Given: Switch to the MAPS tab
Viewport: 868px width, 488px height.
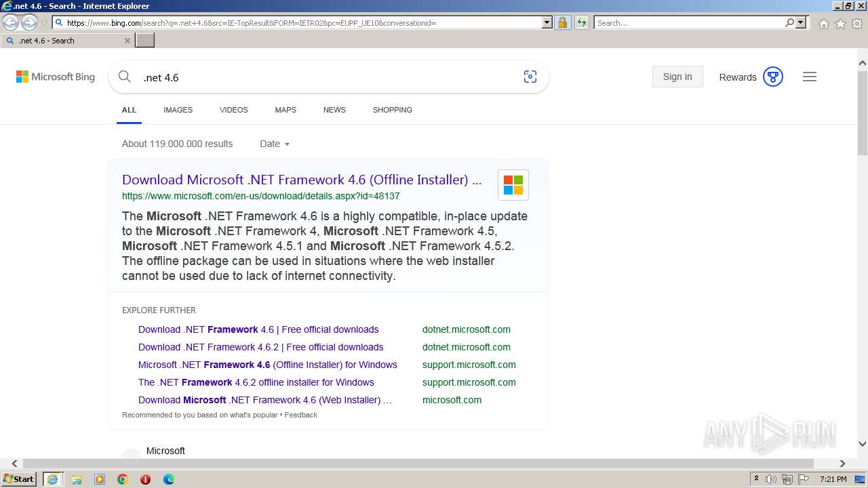Looking at the screenshot, I should (x=285, y=110).
